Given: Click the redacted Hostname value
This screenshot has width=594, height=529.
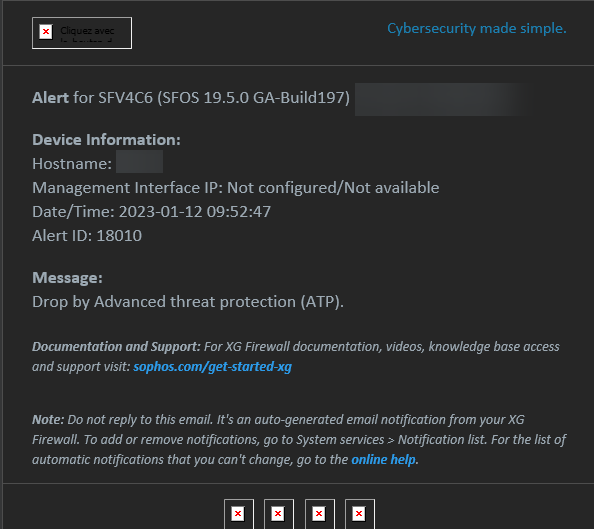Looking at the screenshot, I should [x=139, y=161].
